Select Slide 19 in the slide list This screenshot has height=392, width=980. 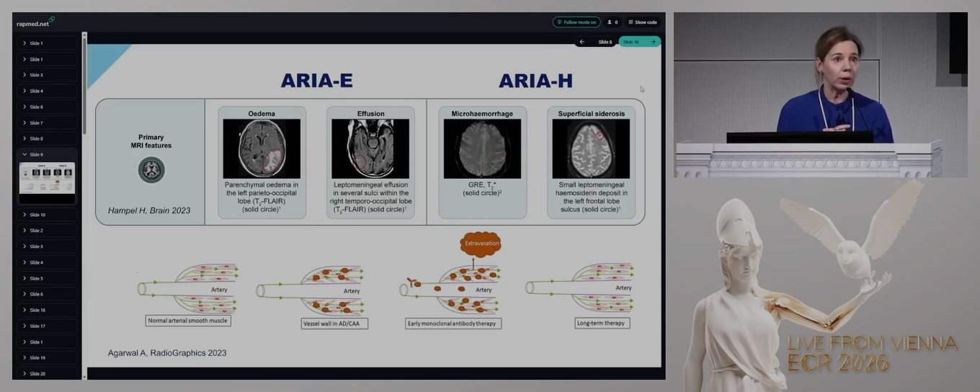tap(37, 357)
